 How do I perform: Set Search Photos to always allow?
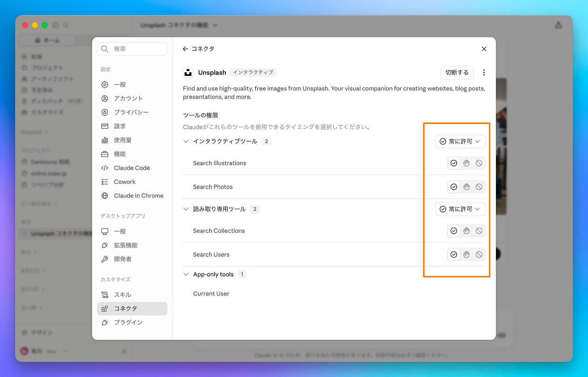(x=454, y=187)
